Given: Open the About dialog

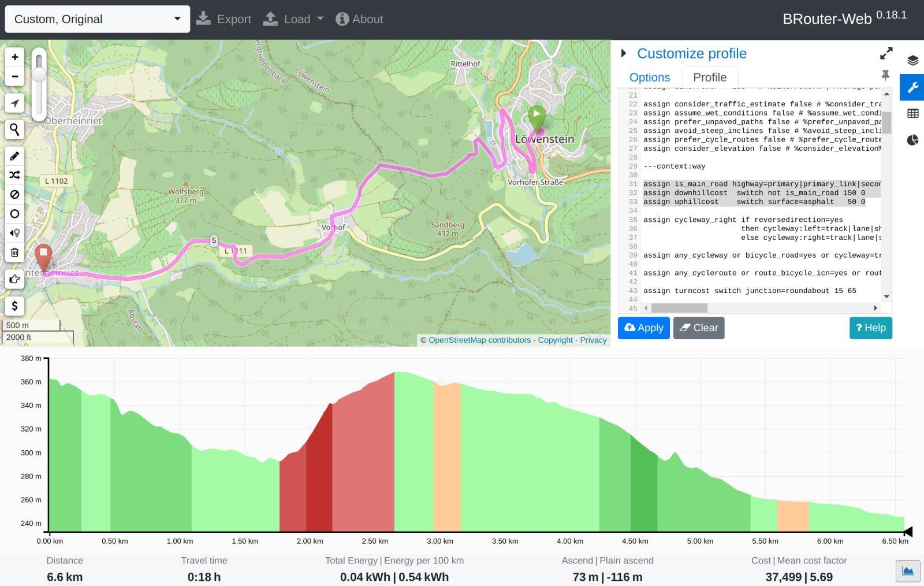Looking at the screenshot, I should pyautogui.click(x=359, y=19).
